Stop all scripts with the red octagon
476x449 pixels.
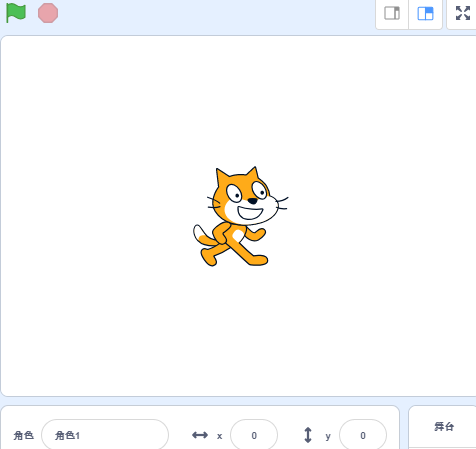pyautogui.click(x=48, y=13)
